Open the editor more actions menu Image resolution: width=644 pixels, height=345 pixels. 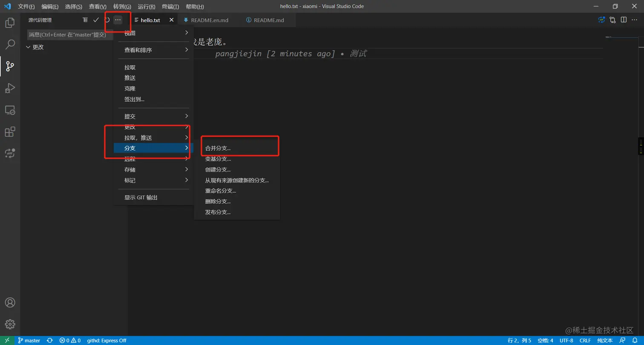[x=635, y=20]
